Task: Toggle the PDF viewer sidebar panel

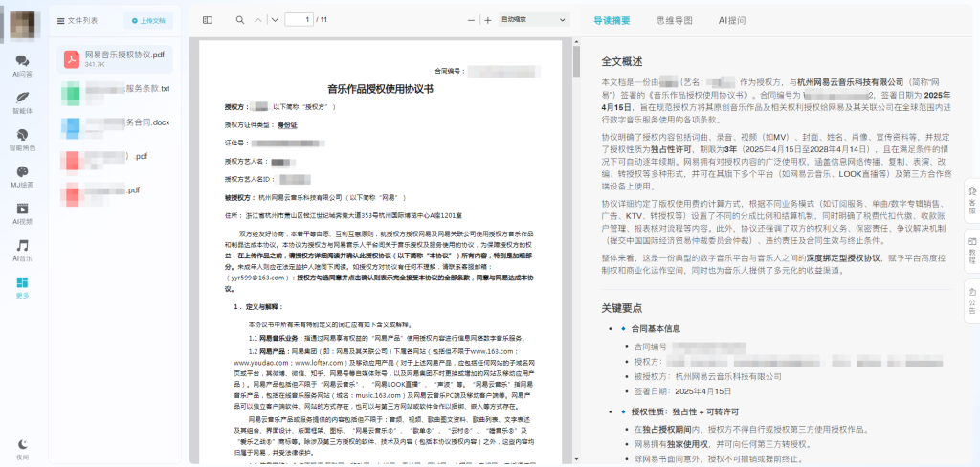Action: 208,19
